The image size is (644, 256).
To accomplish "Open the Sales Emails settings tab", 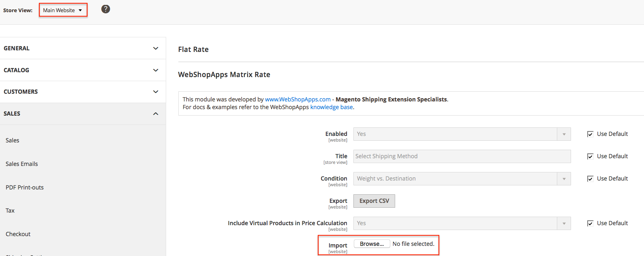I will tap(22, 164).
